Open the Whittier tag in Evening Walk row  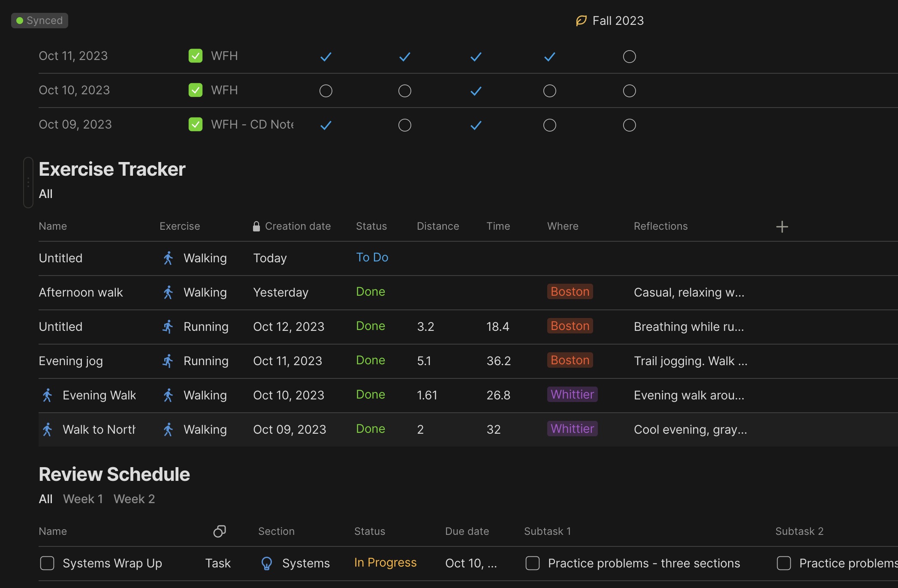click(572, 394)
